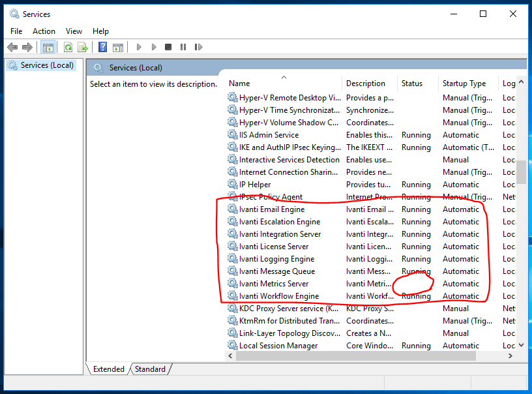This screenshot has width=532, height=394.
Task: Open the View menu
Action: coord(74,31)
